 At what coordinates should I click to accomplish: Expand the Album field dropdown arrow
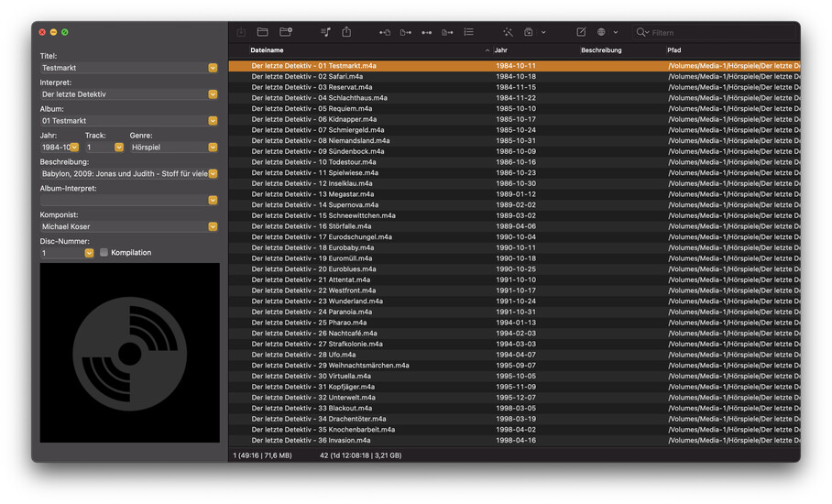point(213,121)
